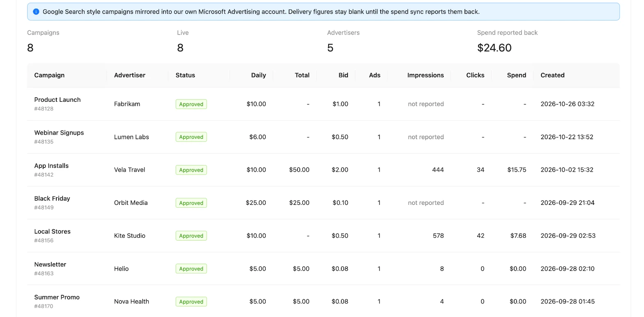
Task: Select advertiser Kite Studio
Action: click(x=130, y=236)
